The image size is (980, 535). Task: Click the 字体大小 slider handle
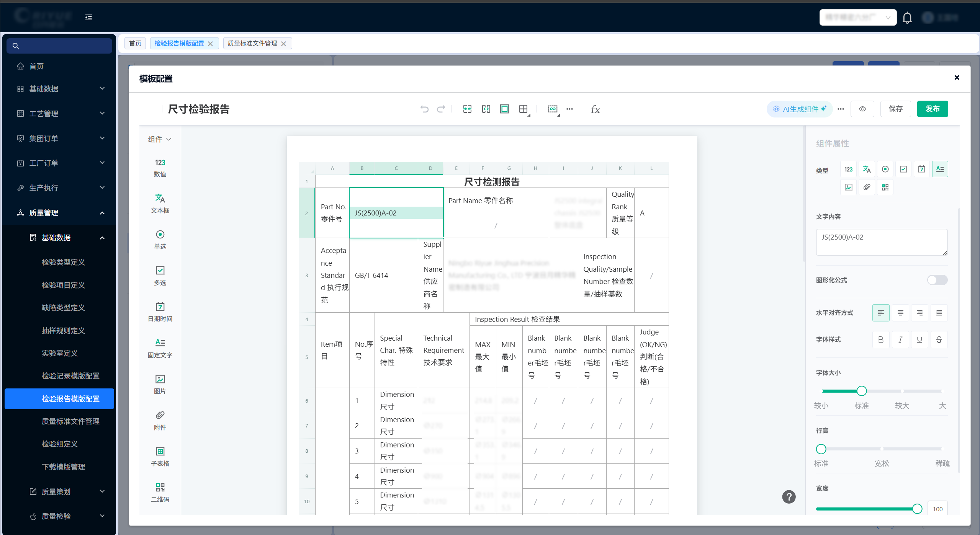coord(861,391)
